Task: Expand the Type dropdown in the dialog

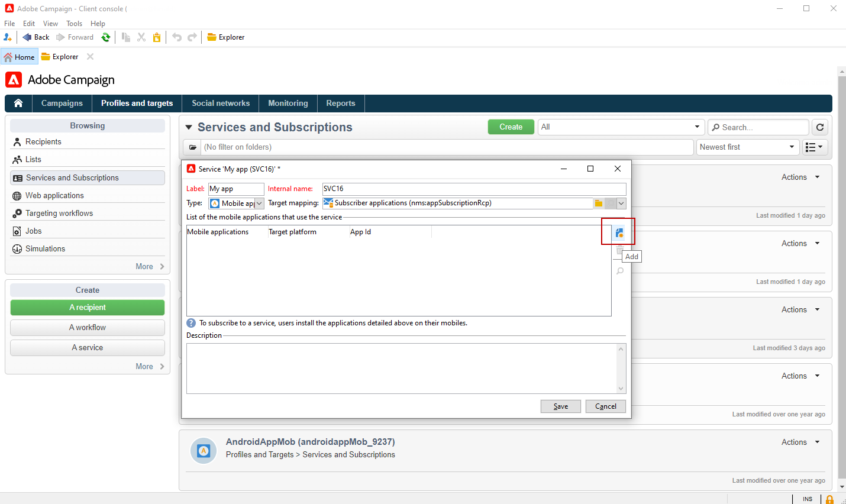Action: [259, 203]
